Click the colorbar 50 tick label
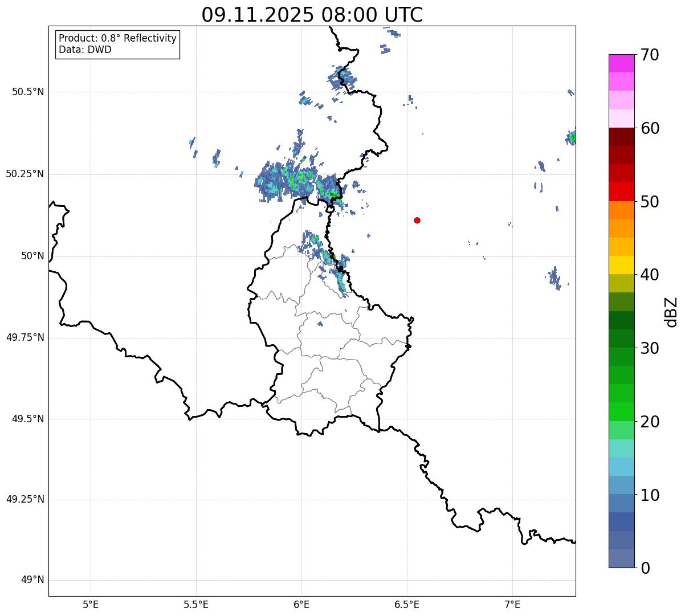Viewport: 685px width, 616px height. (x=650, y=202)
